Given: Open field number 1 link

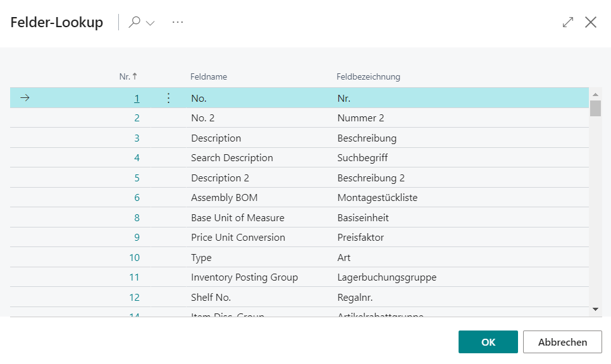Looking at the screenshot, I should click(137, 99).
